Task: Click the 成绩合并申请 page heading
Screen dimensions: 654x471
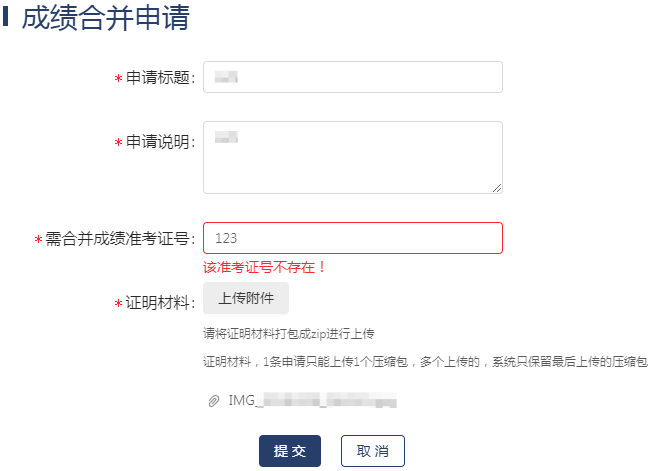Action: click(x=105, y=19)
